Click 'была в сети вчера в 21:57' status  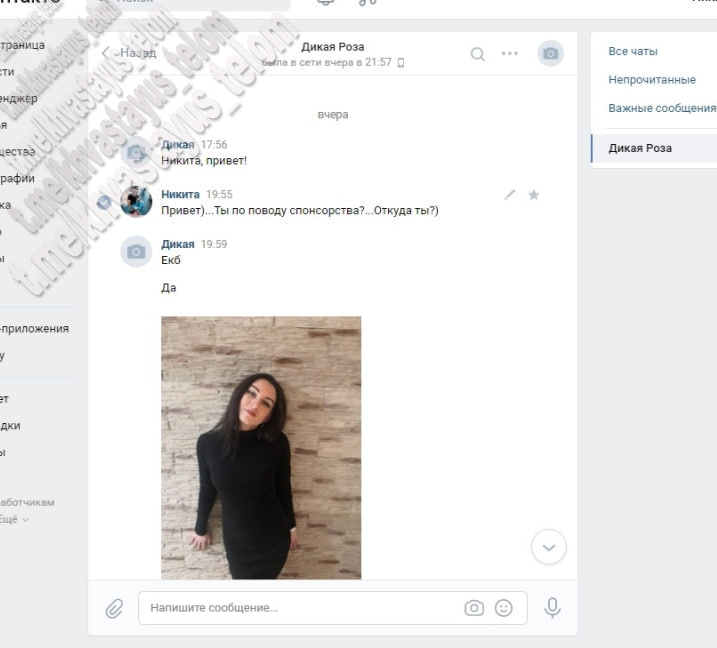pyautogui.click(x=327, y=62)
